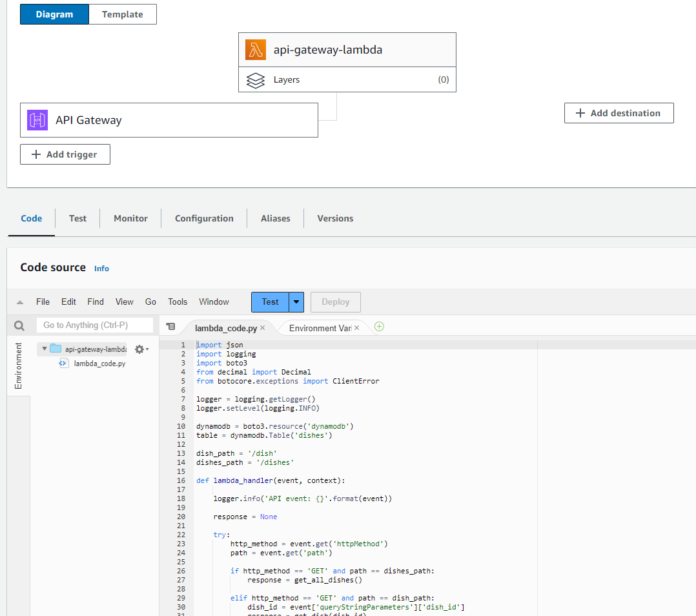The width and height of the screenshot is (696, 616).
Task: Open the File menu
Action: pyautogui.click(x=43, y=302)
